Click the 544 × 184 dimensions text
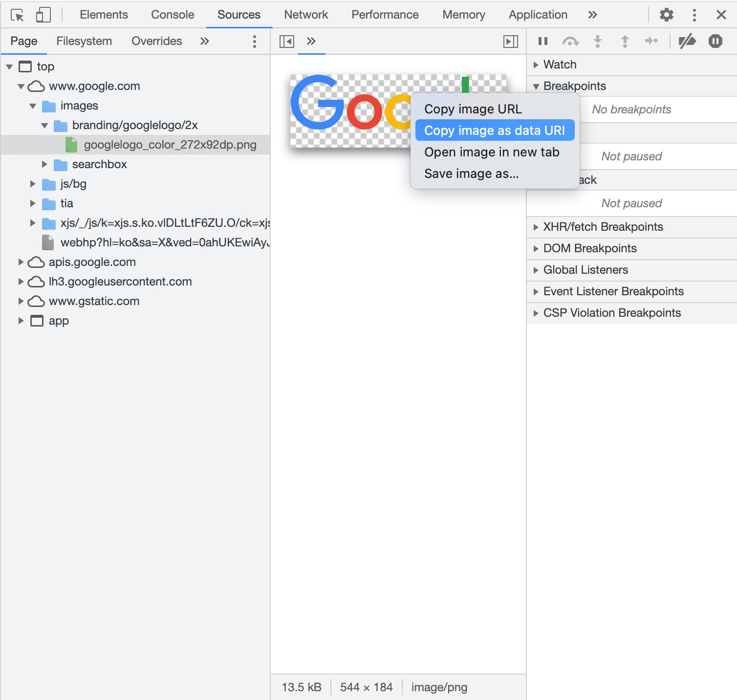The width and height of the screenshot is (737, 700). [367, 687]
